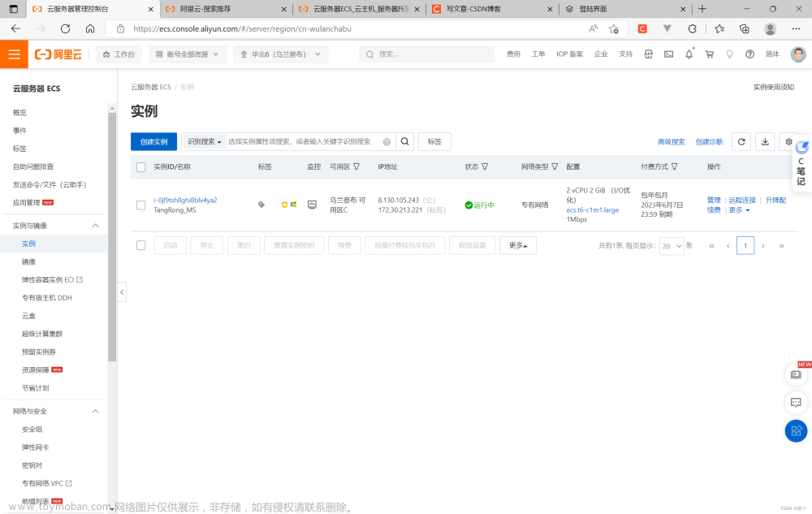Open the column settings gear
Viewport: 812px width, 514px height.
tap(788, 141)
